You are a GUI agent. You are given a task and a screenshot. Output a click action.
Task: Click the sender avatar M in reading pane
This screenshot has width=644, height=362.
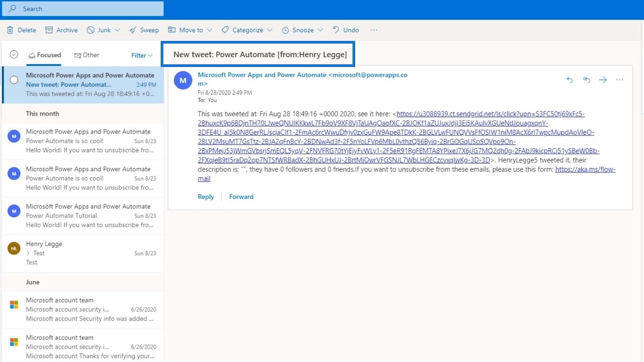click(183, 80)
